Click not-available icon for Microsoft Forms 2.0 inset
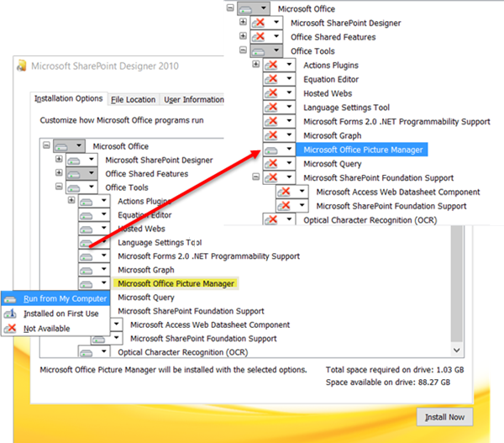The width and height of the screenshot is (504, 443). click(x=271, y=121)
